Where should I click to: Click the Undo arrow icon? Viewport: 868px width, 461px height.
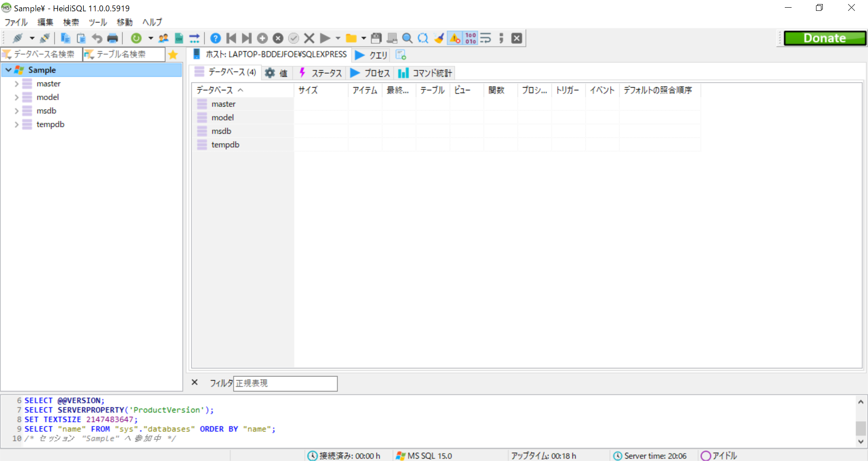[97, 38]
